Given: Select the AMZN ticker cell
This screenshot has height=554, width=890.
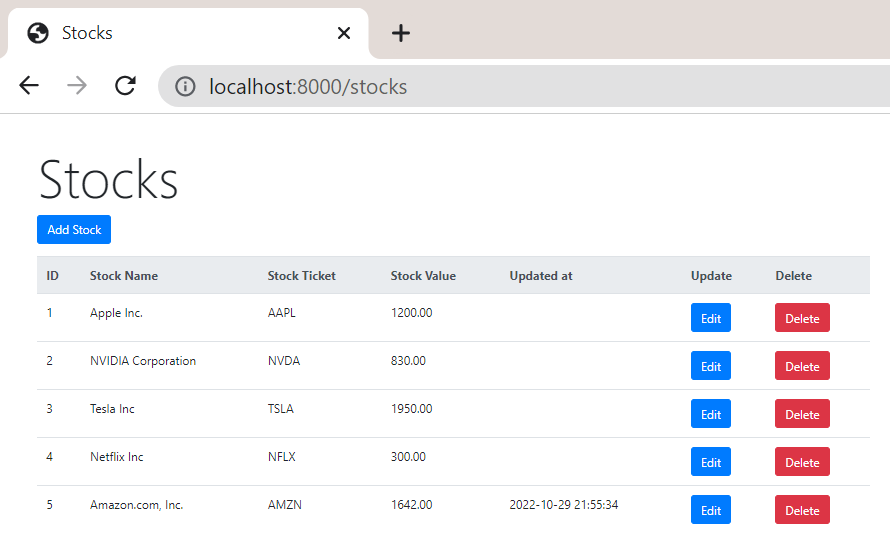Looking at the screenshot, I should pyautogui.click(x=284, y=505).
